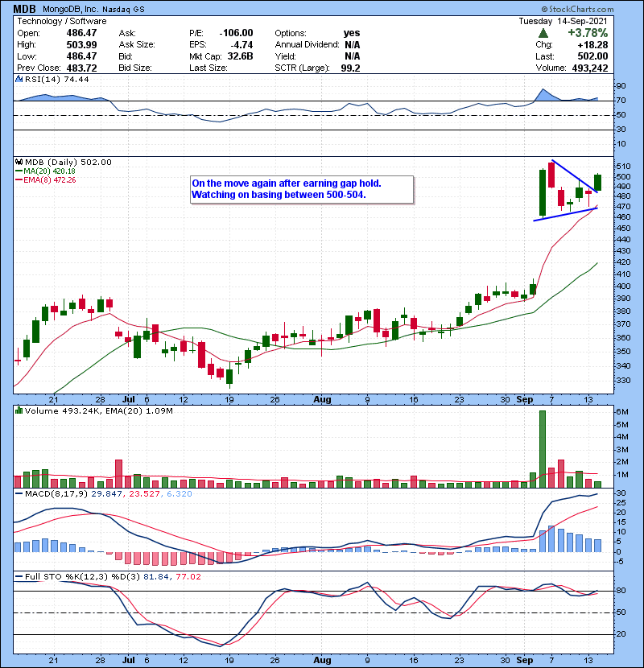Click the MACD histogram value 6.320

[180, 494]
